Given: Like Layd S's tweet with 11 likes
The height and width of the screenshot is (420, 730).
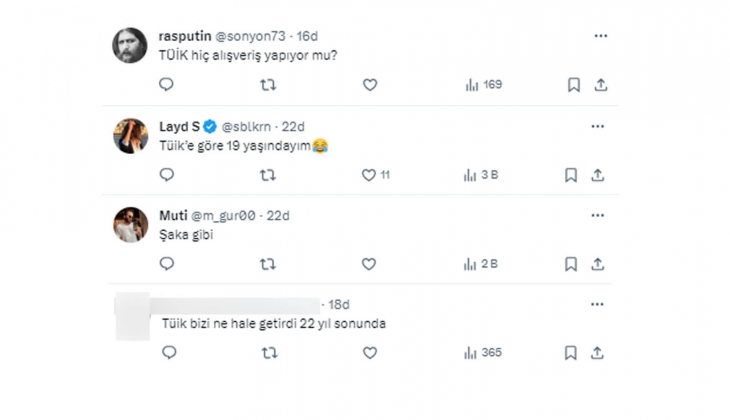Looking at the screenshot, I should pos(369,175).
